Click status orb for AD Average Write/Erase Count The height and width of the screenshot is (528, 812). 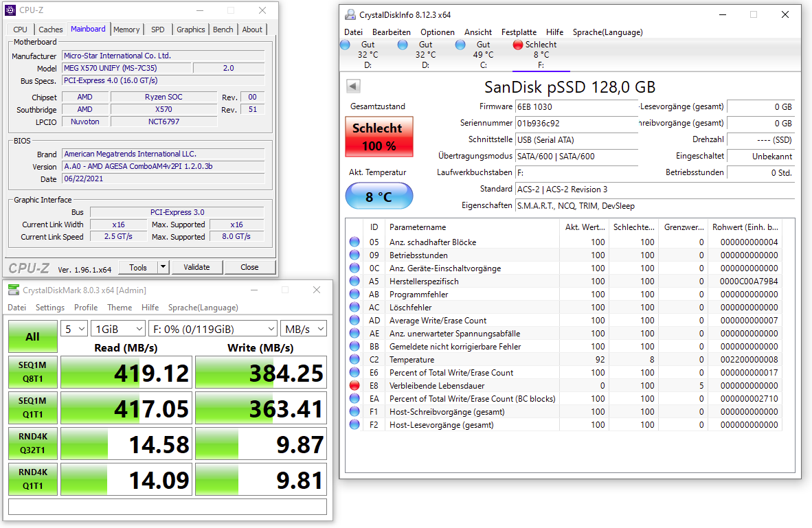354,320
